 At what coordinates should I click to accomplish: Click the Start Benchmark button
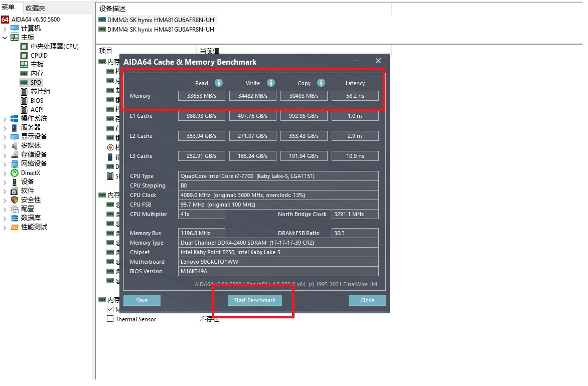255,300
